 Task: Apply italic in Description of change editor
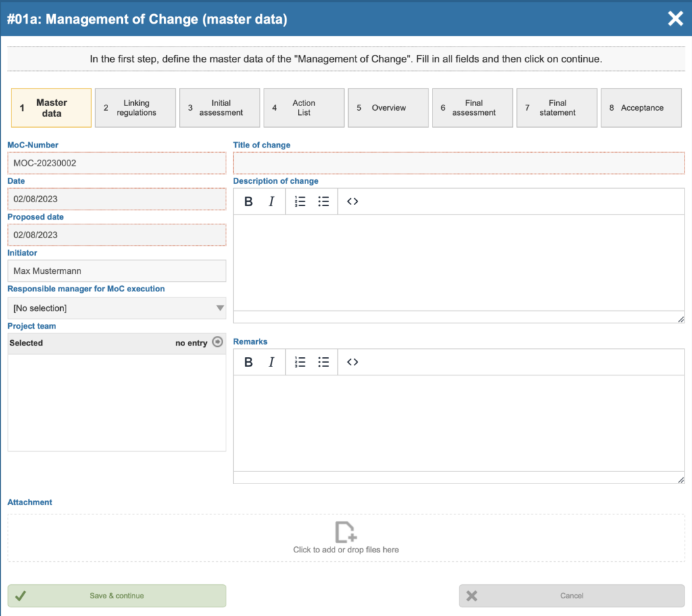point(272,202)
